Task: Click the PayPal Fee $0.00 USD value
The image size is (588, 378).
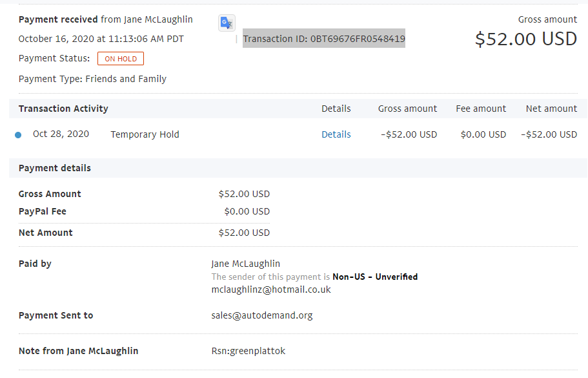Action: click(x=247, y=212)
